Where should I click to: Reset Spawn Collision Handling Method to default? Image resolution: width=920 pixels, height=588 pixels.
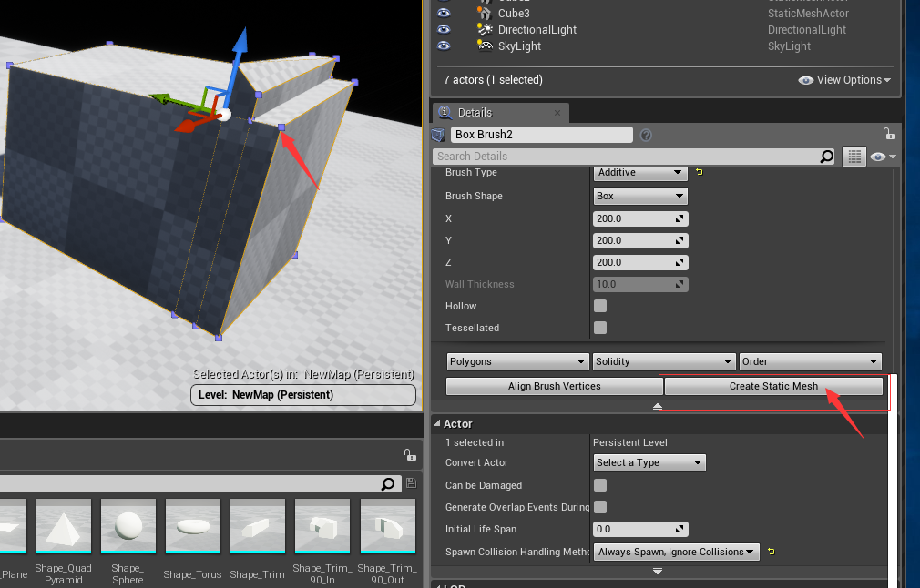tap(771, 552)
